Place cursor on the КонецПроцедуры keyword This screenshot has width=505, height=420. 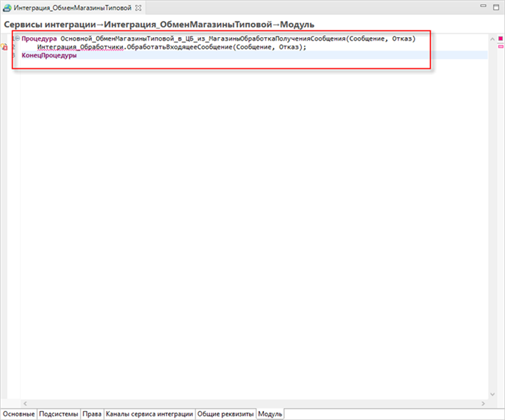(x=49, y=55)
